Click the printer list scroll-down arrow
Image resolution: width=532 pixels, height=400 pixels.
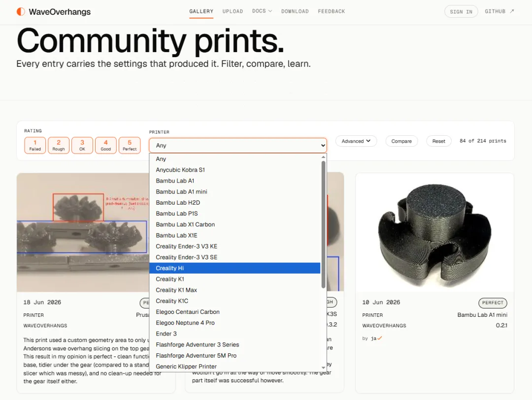point(323,368)
